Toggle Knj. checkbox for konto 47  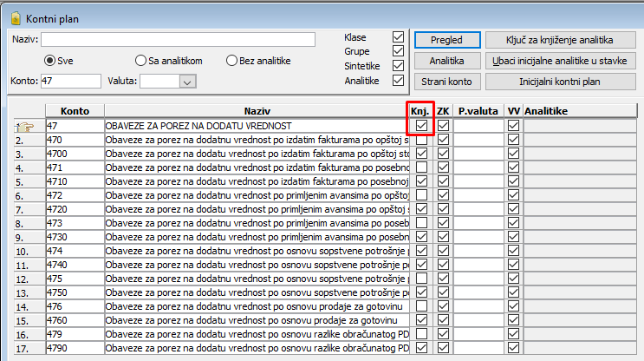point(422,126)
